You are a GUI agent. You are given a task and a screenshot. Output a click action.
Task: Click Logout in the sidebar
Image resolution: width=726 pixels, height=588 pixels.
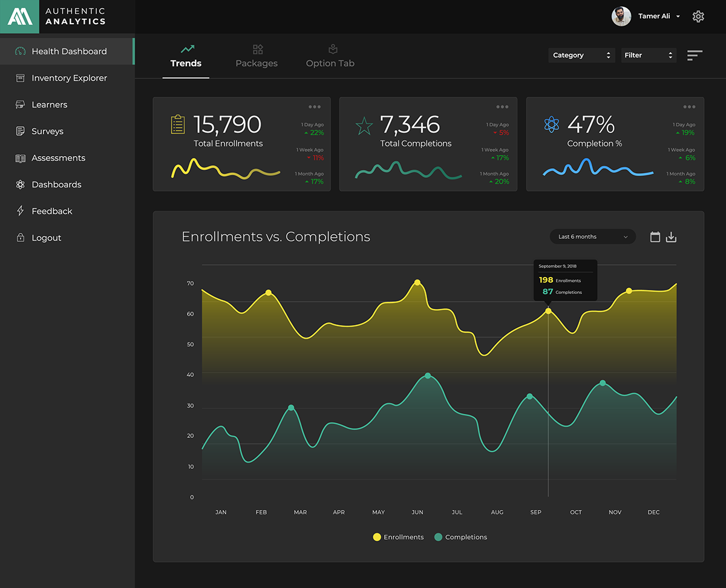46,238
